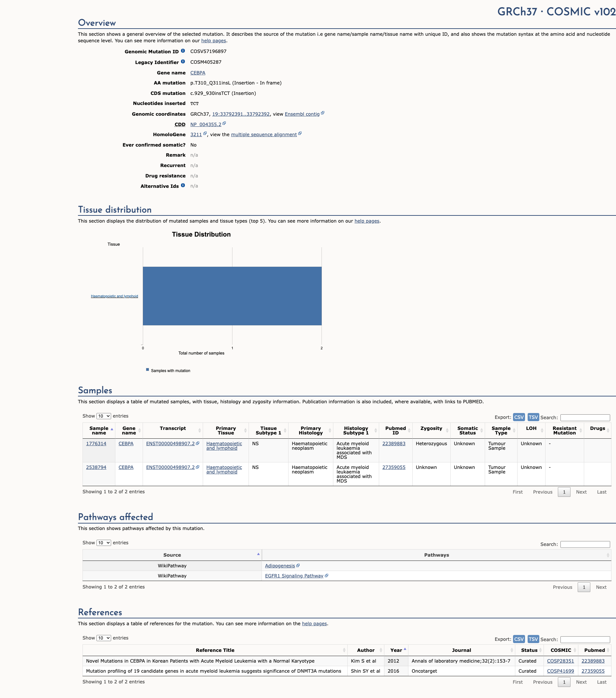Open Haematopoietic and lymphoid chart axis label
The height and width of the screenshot is (698, 616).
(114, 296)
